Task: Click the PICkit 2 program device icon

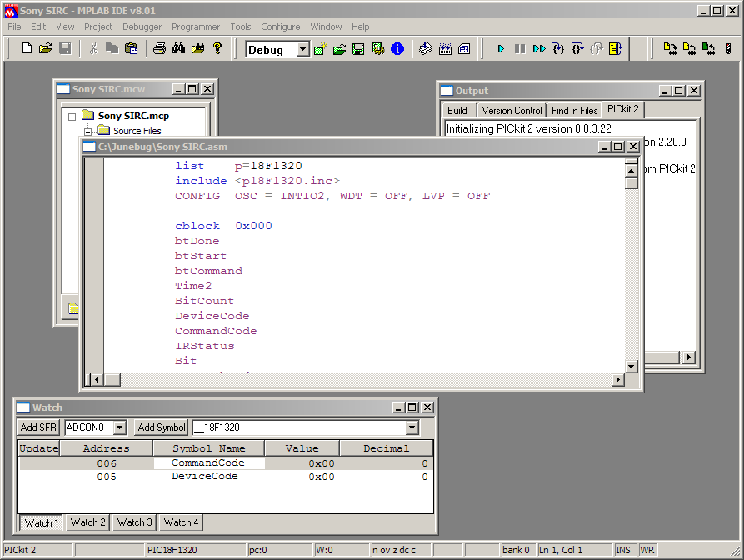Action: [670, 49]
